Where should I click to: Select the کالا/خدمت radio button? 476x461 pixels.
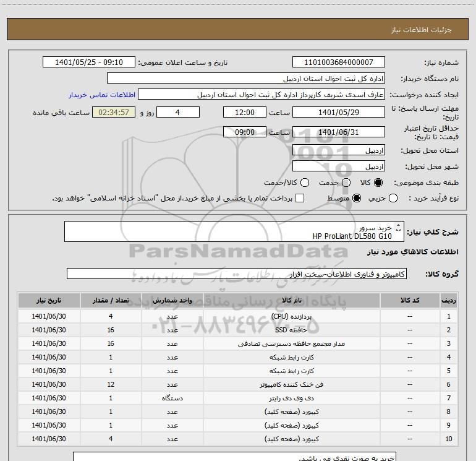point(305,183)
